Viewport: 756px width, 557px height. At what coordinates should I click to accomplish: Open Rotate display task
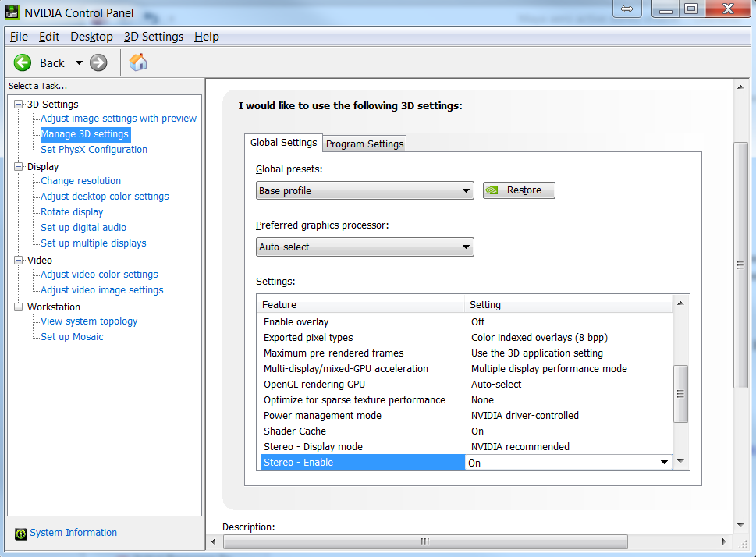[x=72, y=211]
